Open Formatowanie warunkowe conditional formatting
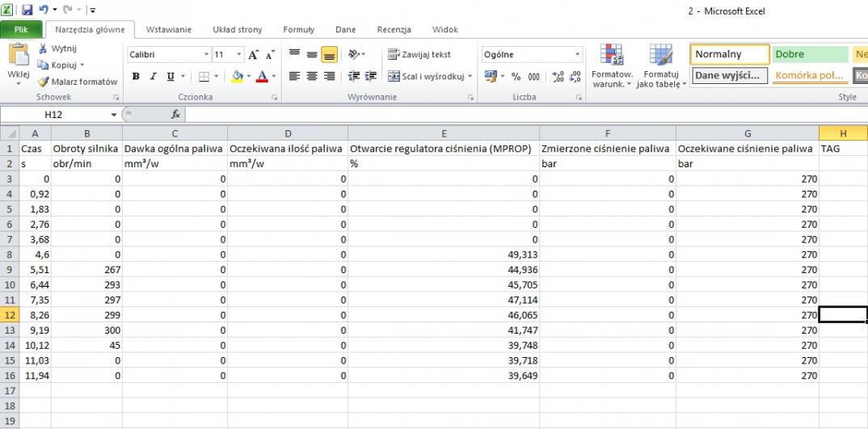Screen dimensions: 868x429 [x=611, y=66]
